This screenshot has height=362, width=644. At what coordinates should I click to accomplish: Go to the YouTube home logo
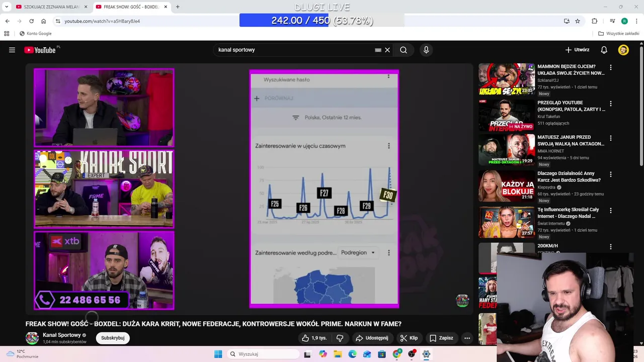tap(40, 50)
